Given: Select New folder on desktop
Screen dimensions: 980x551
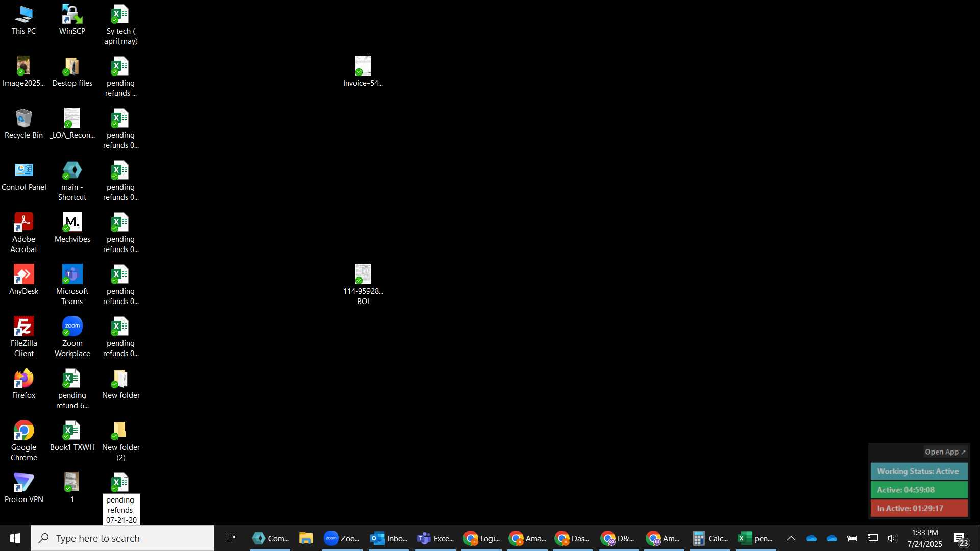Looking at the screenshot, I should pyautogui.click(x=120, y=384).
